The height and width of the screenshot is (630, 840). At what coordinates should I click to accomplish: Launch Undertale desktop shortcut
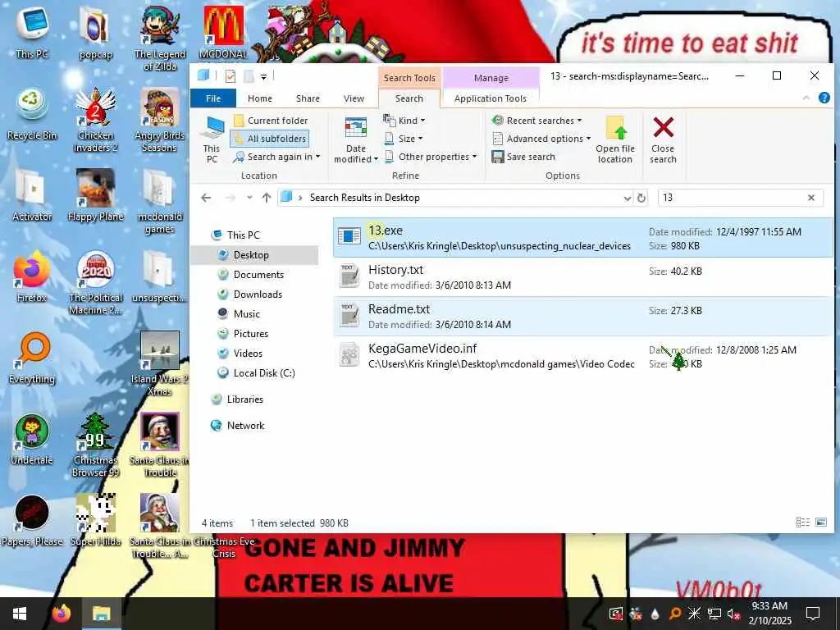pyautogui.click(x=32, y=440)
